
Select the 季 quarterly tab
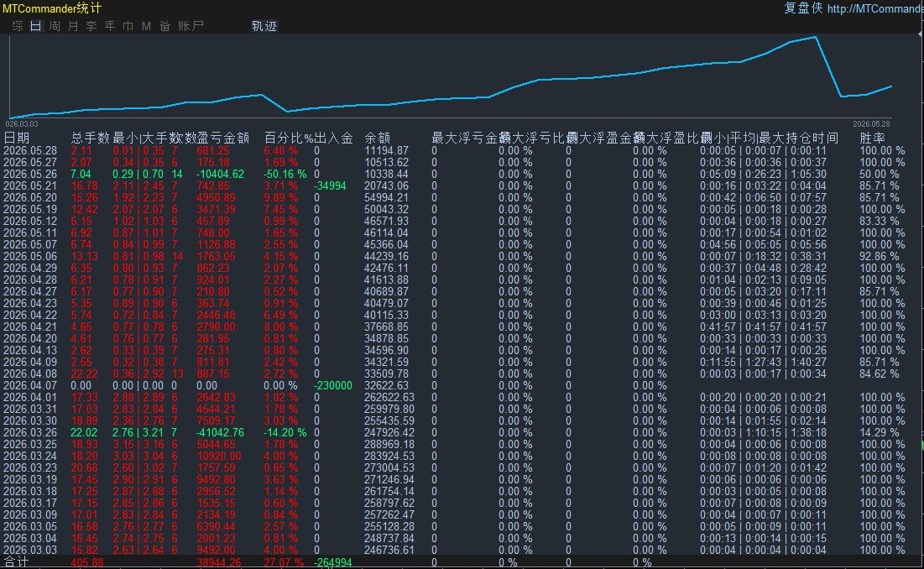[91, 26]
